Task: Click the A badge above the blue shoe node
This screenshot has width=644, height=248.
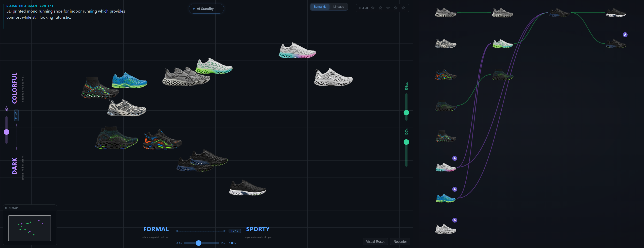Action: (x=454, y=189)
